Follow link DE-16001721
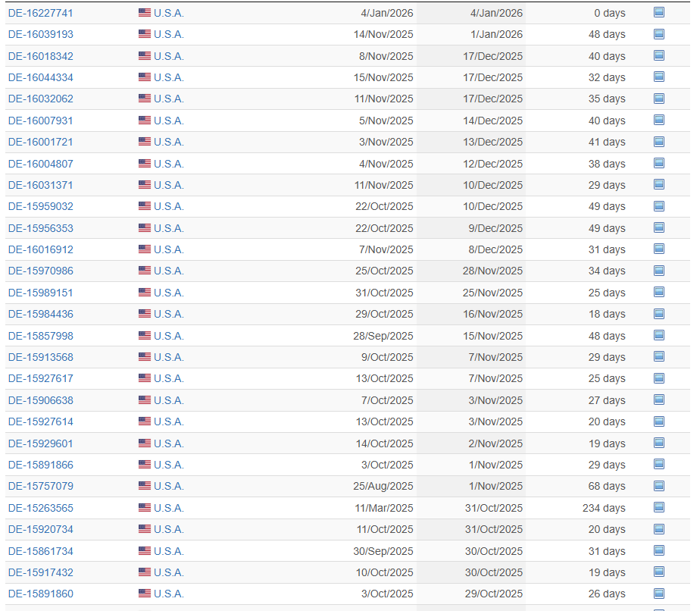700x611 pixels. tap(41, 142)
